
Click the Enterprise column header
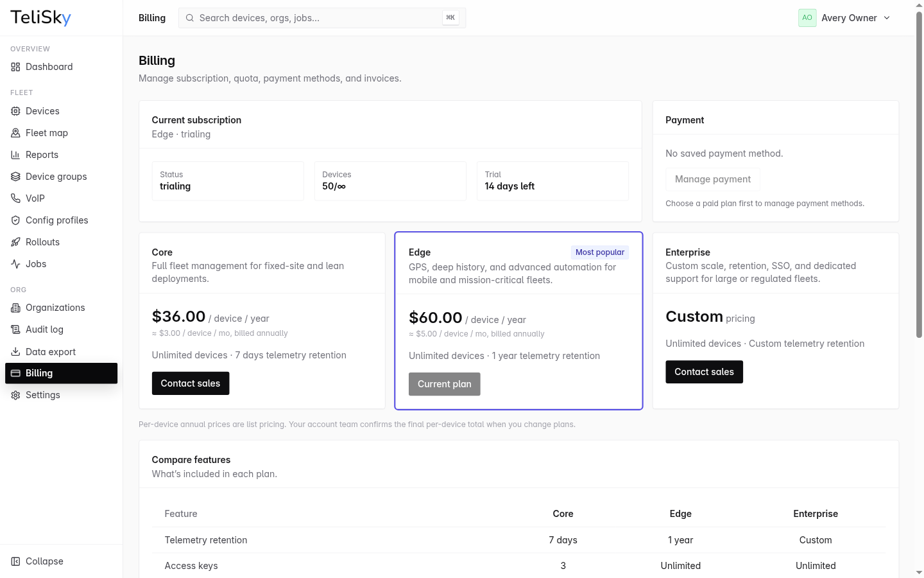click(x=816, y=514)
